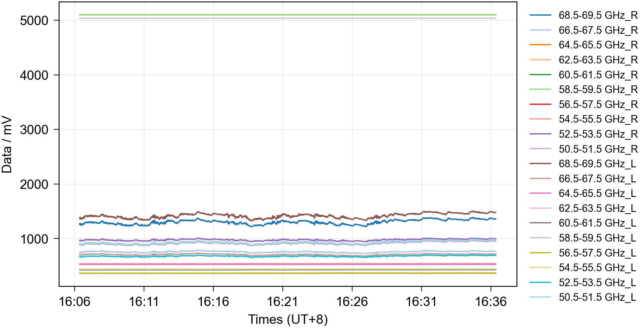Click the 60.5-61.5 GHz_R green legend swatch
The height and width of the screenshot is (328, 644).
540,75
